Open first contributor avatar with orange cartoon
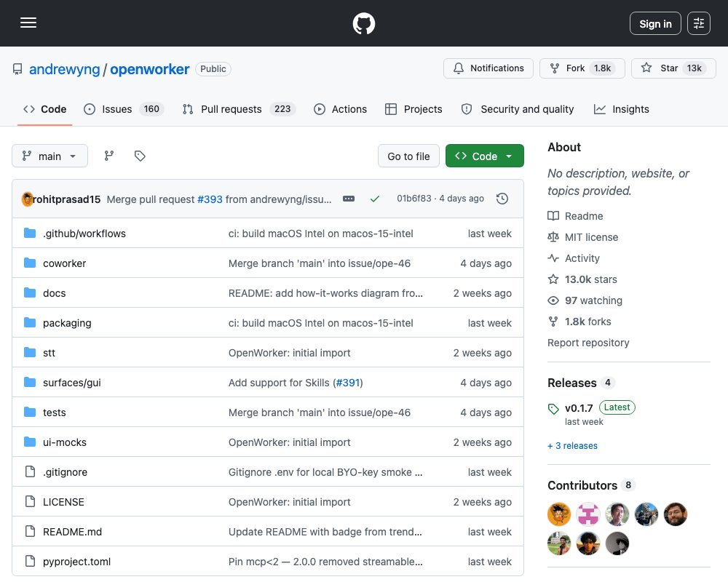Screen dimensions: 728x582 tap(559, 514)
